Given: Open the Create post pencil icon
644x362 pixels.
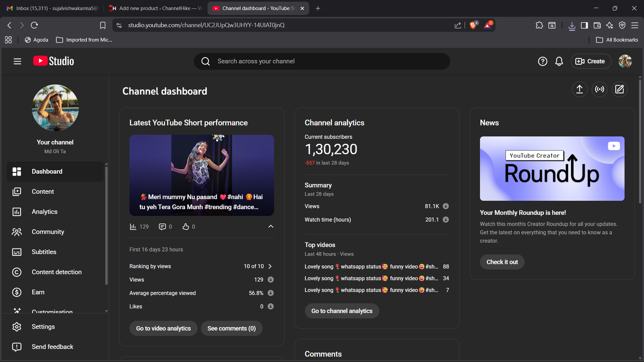Looking at the screenshot, I should pyautogui.click(x=619, y=89).
